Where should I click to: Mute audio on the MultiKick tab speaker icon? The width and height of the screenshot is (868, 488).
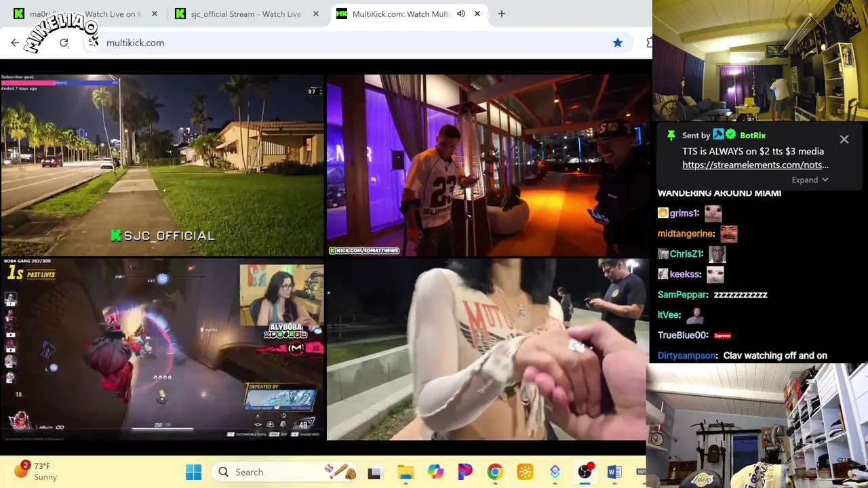click(x=461, y=14)
